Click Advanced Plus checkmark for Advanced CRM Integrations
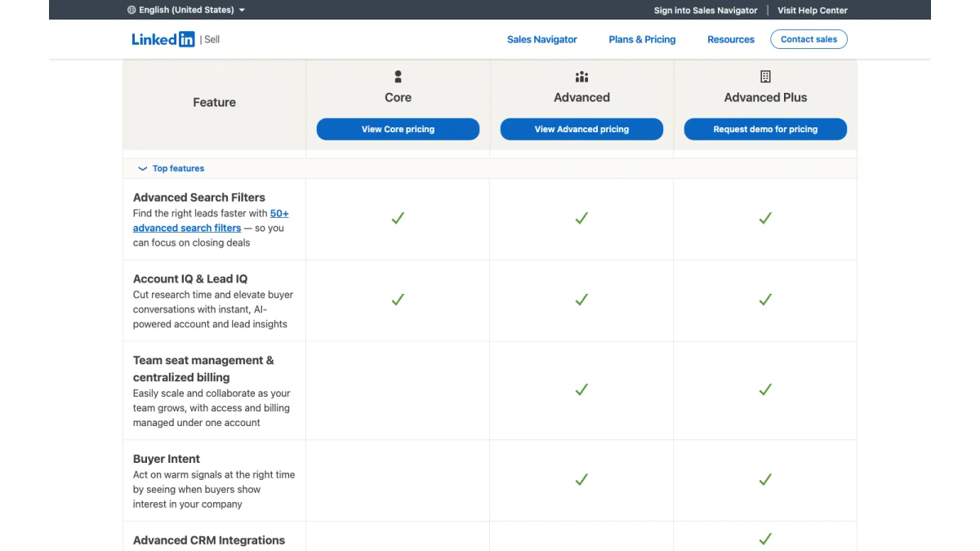Viewport: 980px width, 551px height. pos(765,539)
